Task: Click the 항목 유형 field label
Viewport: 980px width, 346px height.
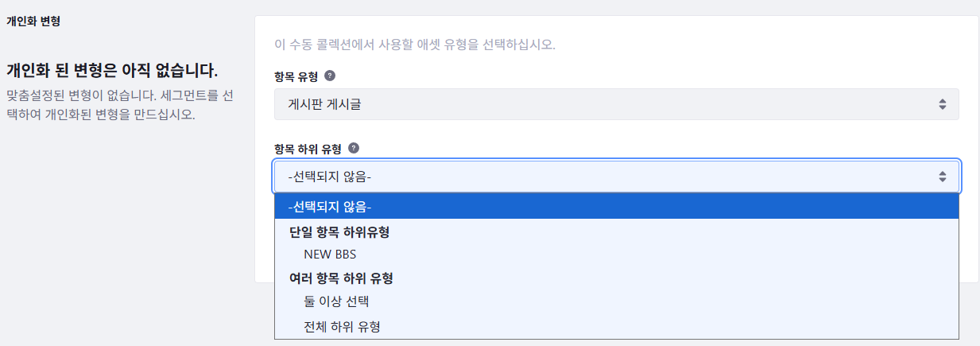Action: (296, 76)
